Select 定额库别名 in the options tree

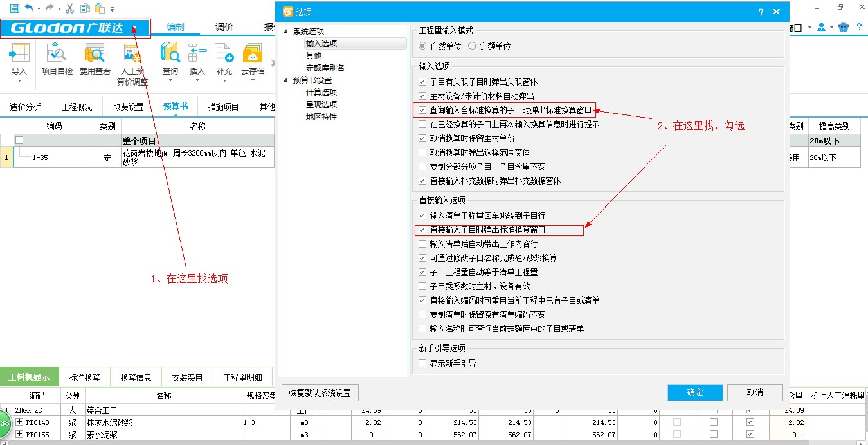coord(325,68)
